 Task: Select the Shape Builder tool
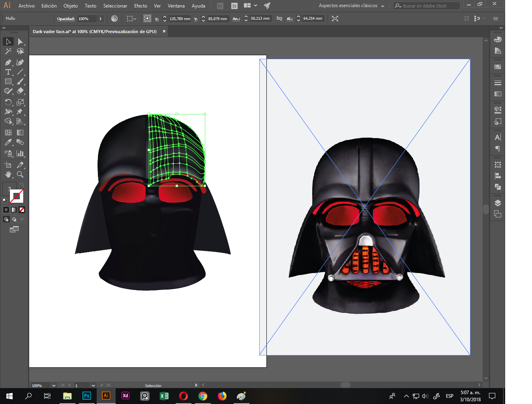tap(8, 121)
